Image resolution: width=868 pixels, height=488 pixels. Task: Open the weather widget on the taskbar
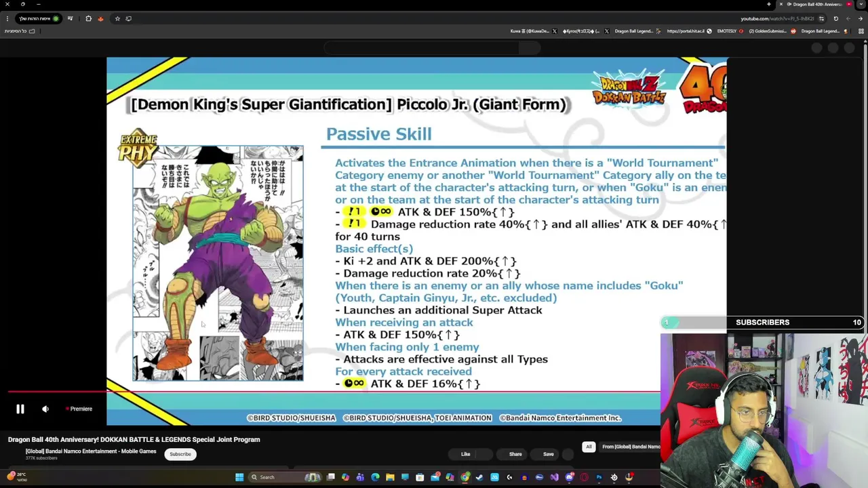pyautogui.click(x=16, y=477)
